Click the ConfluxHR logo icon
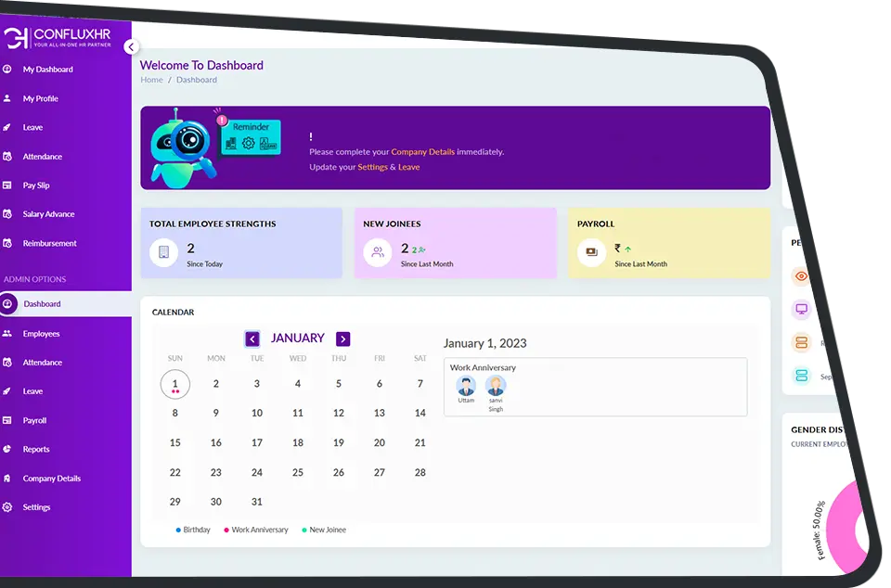Viewport: 891px width, 588px height. click(18, 37)
